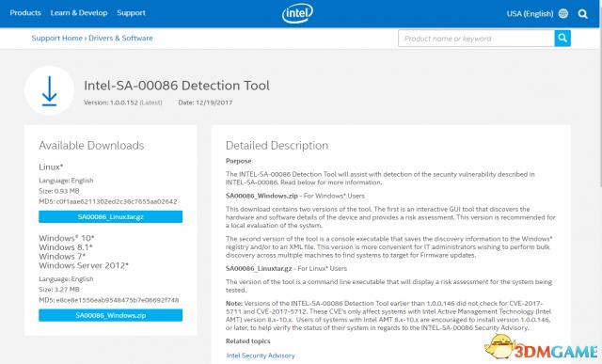Select USA (English) language option

coord(530,13)
